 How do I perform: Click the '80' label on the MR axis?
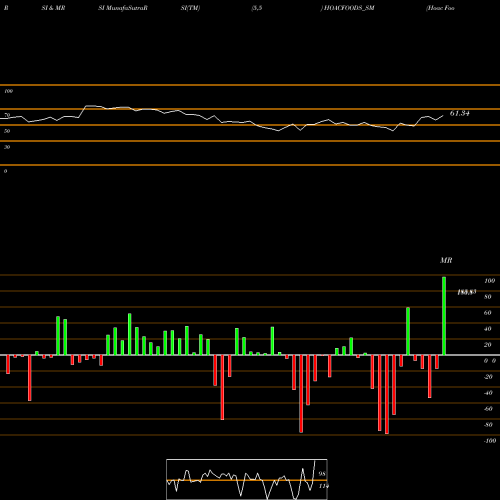coord(488,297)
